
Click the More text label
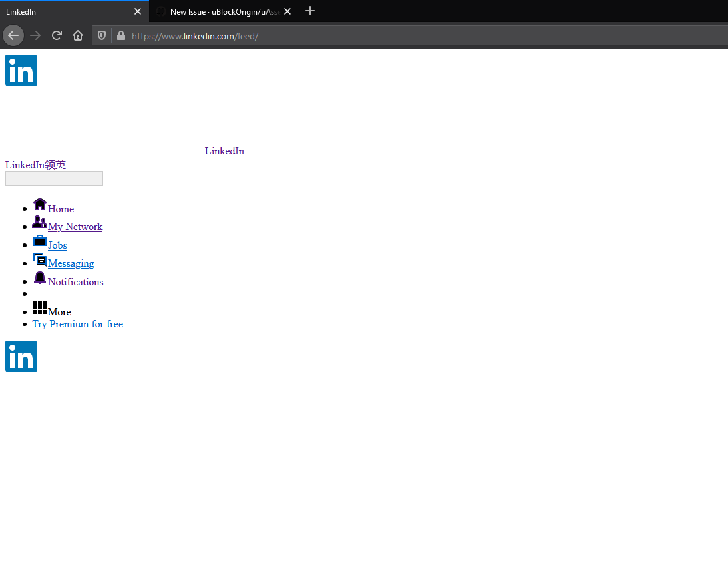coord(59,312)
